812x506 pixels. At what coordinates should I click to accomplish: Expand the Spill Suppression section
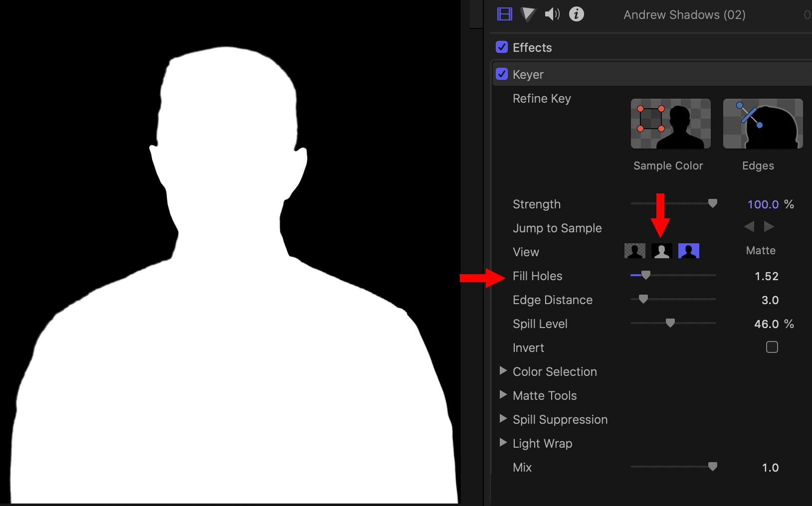[503, 419]
